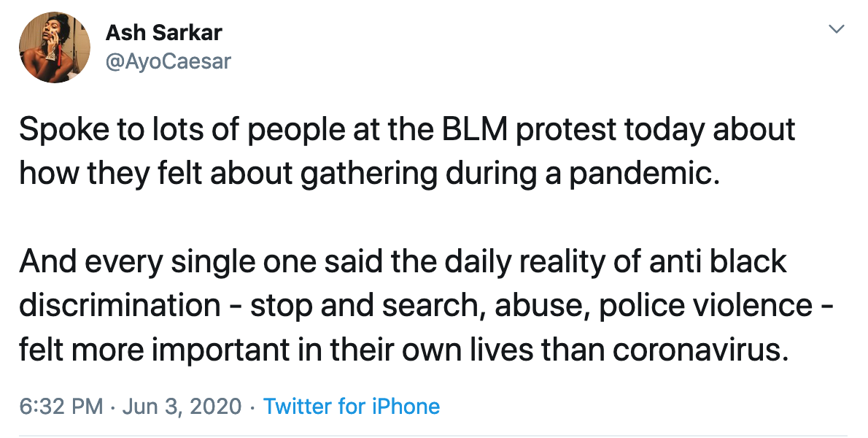Click the 6:32 PM timestamp

tap(61, 407)
